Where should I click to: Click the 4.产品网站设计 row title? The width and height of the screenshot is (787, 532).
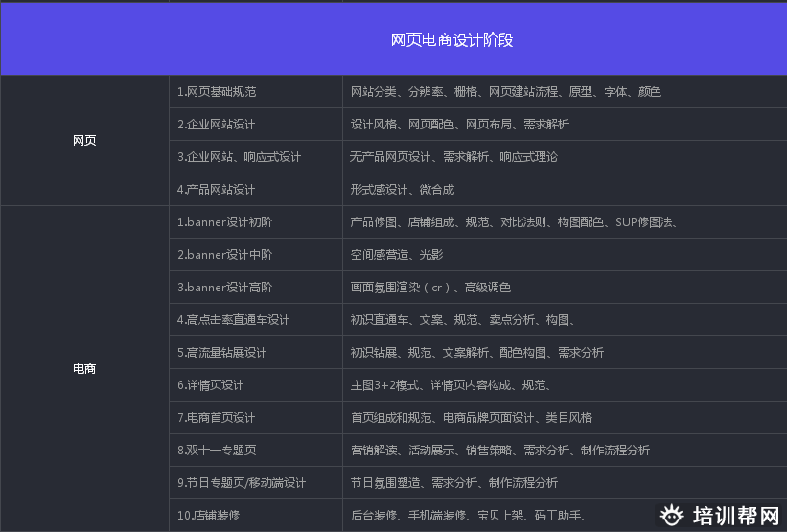[216, 190]
